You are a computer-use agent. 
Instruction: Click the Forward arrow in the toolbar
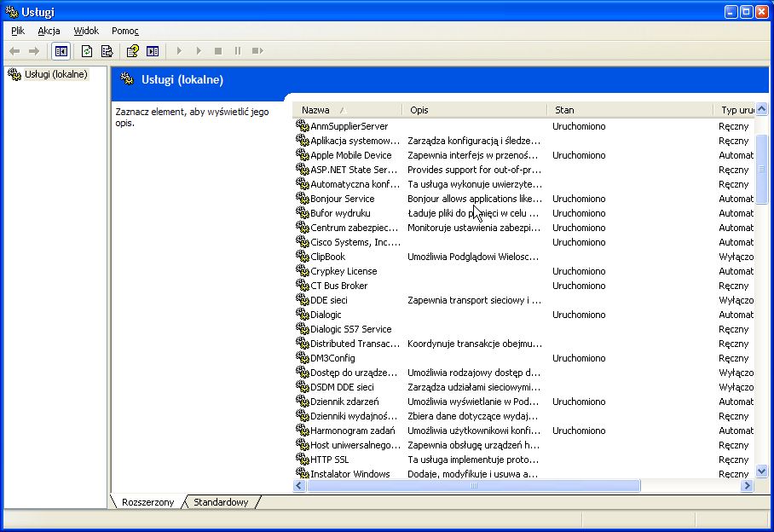pos(34,51)
